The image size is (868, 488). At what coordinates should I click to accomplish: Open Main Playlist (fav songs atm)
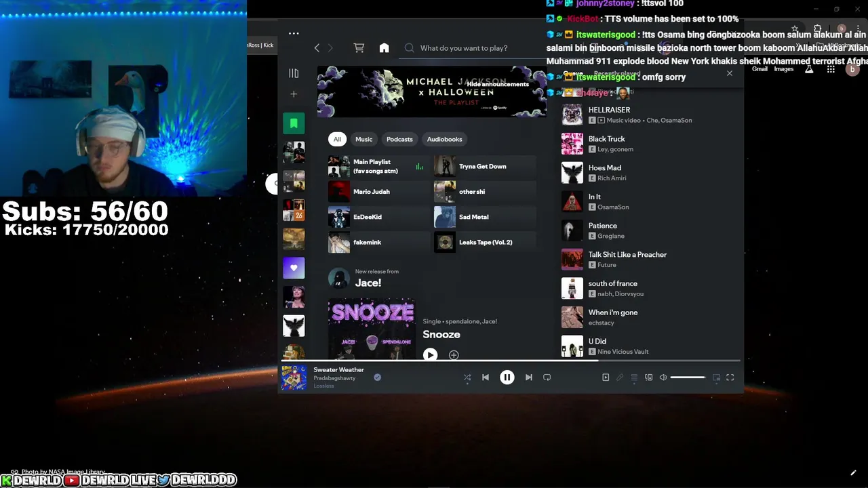pos(378,166)
